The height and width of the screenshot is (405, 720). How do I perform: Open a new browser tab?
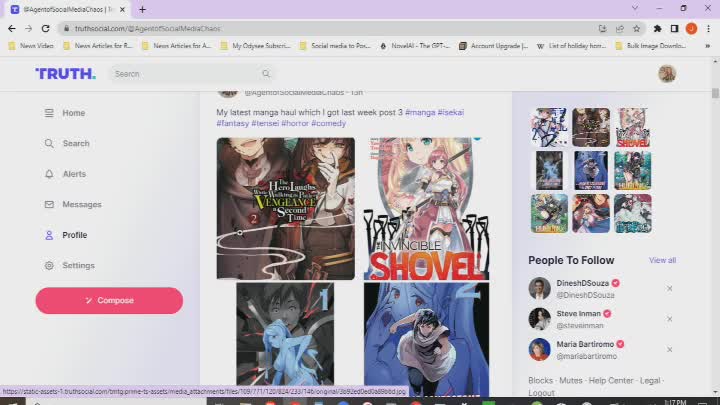142,9
